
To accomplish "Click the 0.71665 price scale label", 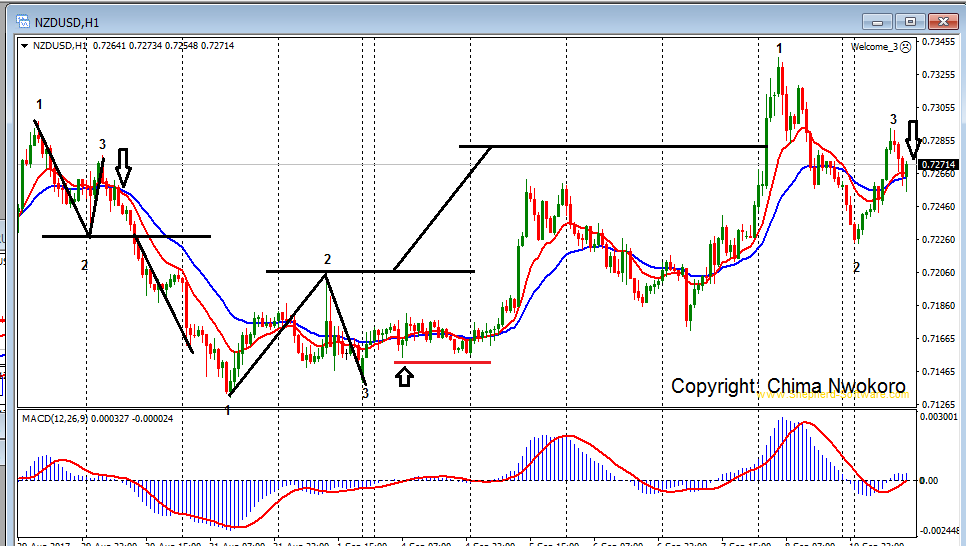I will click(x=938, y=338).
